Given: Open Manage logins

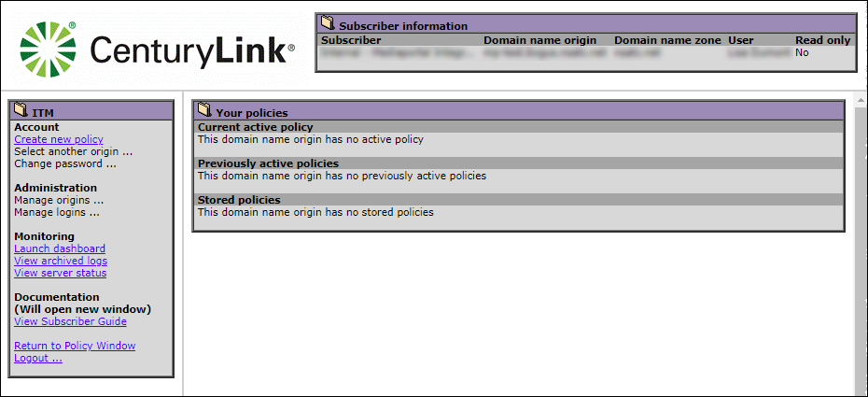Looking at the screenshot, I should pyautogui.click(x=57, y=212).
